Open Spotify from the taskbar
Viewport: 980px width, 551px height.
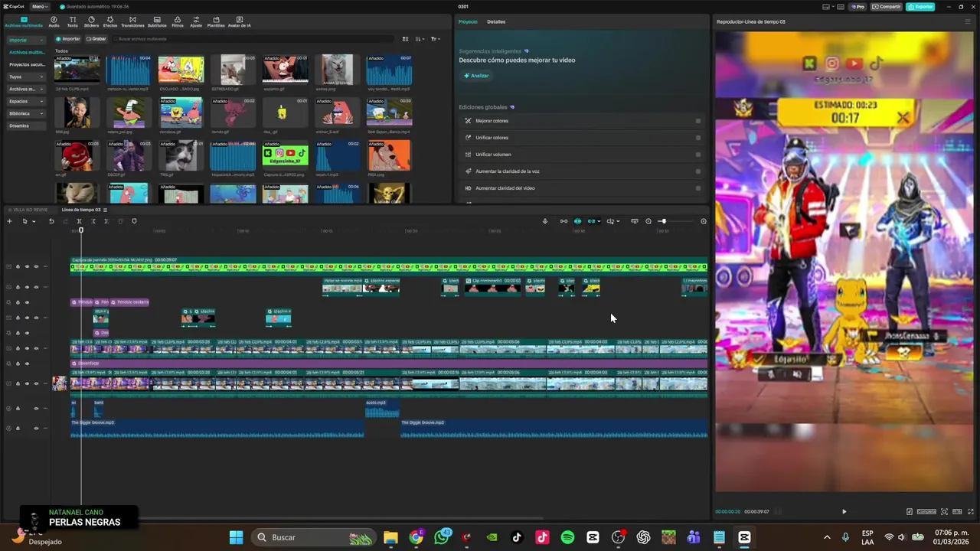click(567, 537)
